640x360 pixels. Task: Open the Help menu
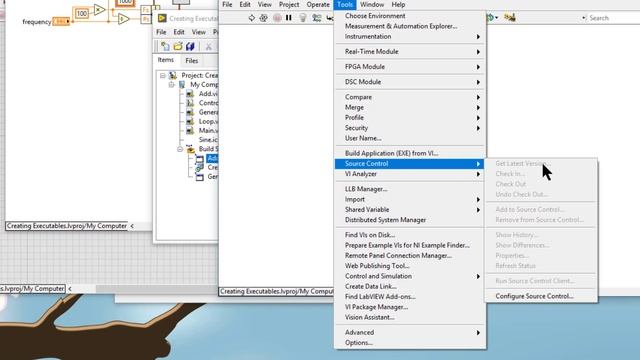(398, 4)
